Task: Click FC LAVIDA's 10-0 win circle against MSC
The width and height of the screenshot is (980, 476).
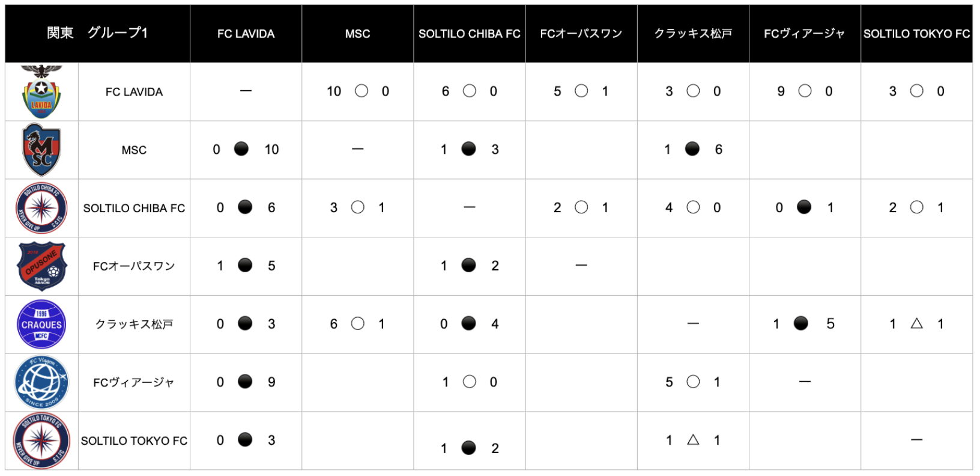Action: [361, 91]
